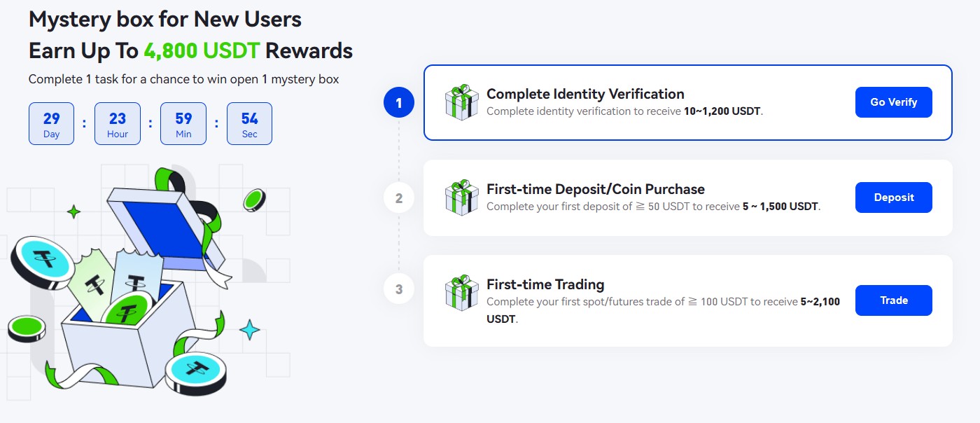Click the Tether coin at bottom right of box
Viewport: 980px width, 423px height.
(x=196, y=373)
